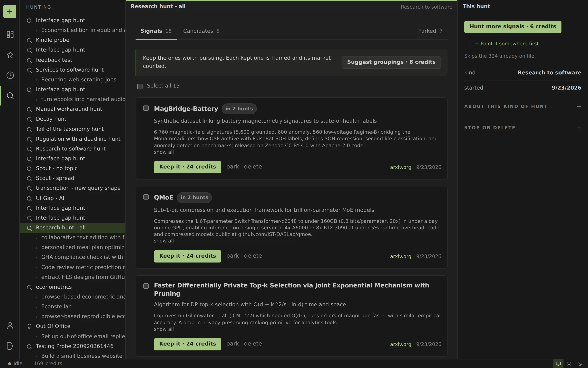The width and height of the screenshot is (588, 368).
Task: Tick the QMoE signal checkbox
Action: click(x=146, y=197)
